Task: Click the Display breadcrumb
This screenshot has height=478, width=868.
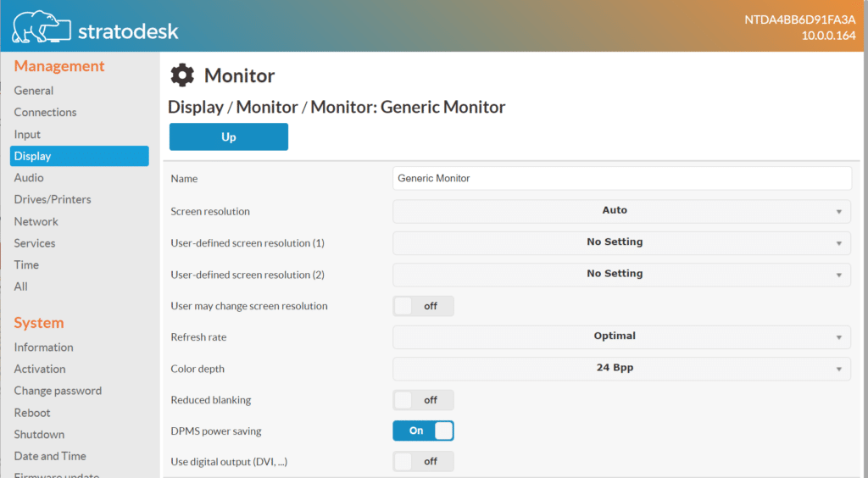Action: (196, 107)
